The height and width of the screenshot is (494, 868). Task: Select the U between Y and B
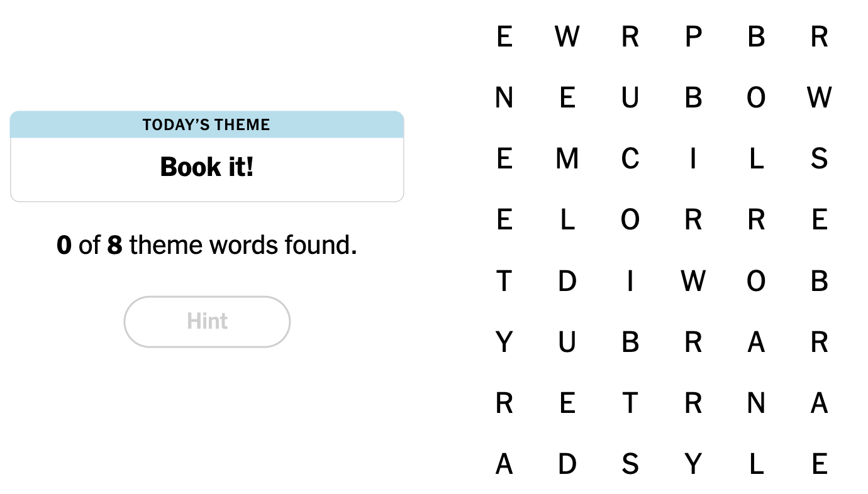(x=567, y=343)
